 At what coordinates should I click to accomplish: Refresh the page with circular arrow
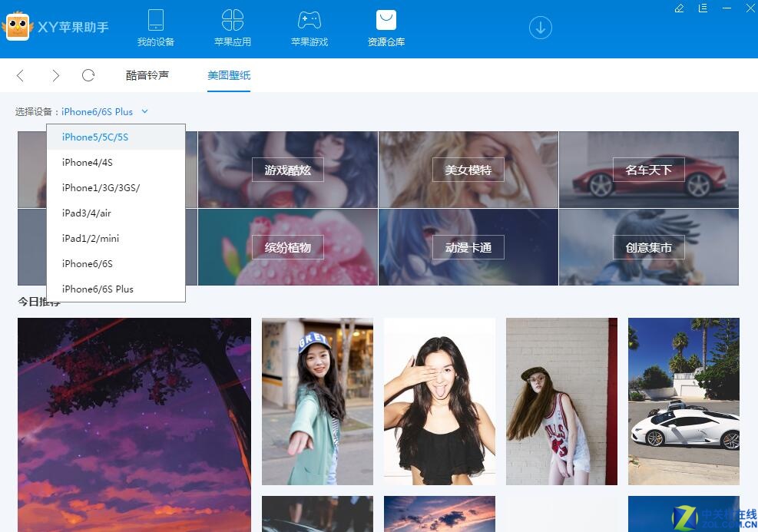point(88,75)
